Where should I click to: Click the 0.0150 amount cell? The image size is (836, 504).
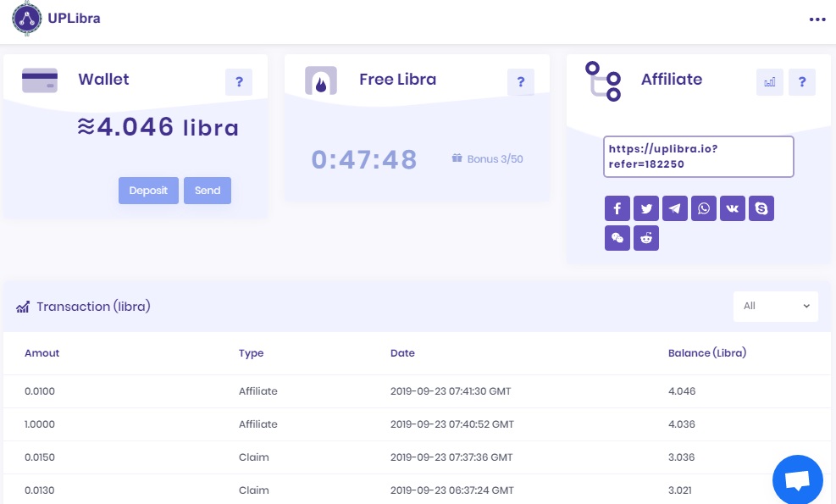(40, 457)
